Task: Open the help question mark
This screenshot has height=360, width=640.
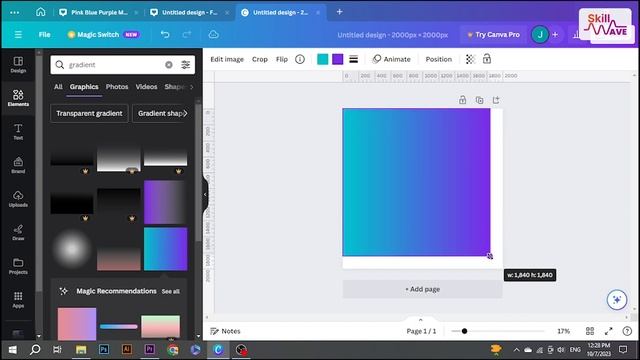Action: pos(627,331)
